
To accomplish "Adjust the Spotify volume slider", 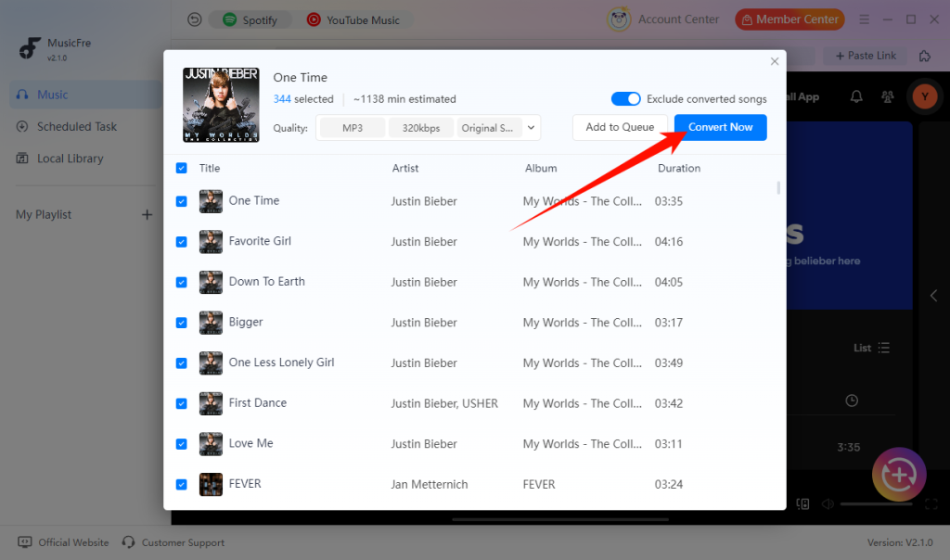I will (876, 504).
